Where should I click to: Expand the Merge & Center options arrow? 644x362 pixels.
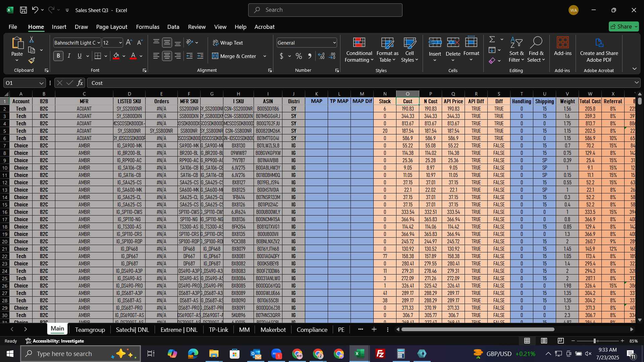click(265, 56)
